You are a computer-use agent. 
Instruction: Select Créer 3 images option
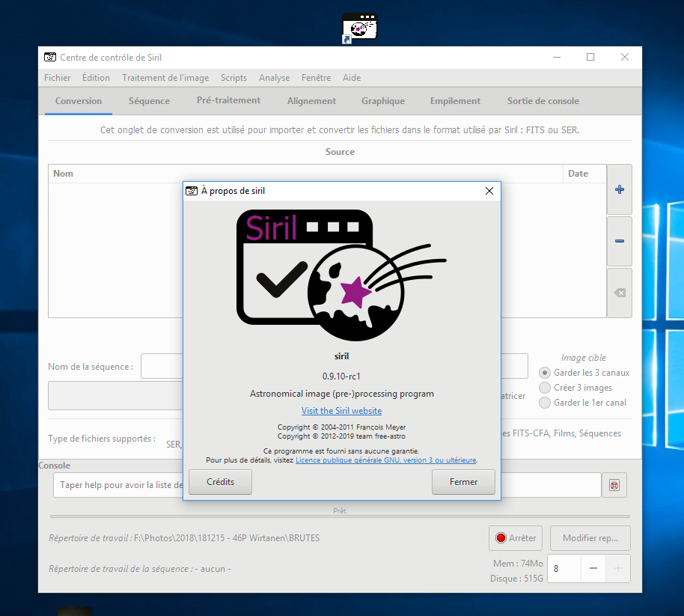tap(544, 388)
